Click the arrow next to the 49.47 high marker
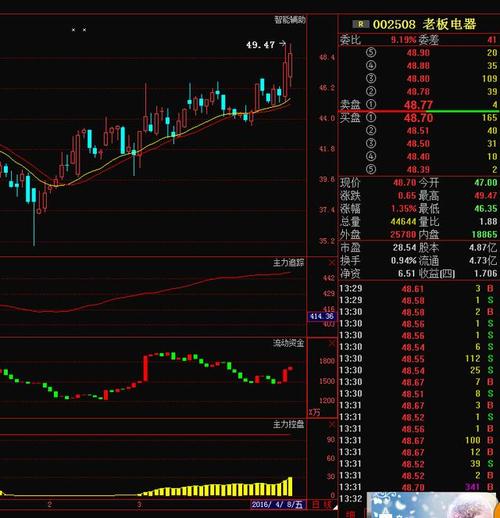The height and width of the screenshot is (518, 500). point(282,44)
